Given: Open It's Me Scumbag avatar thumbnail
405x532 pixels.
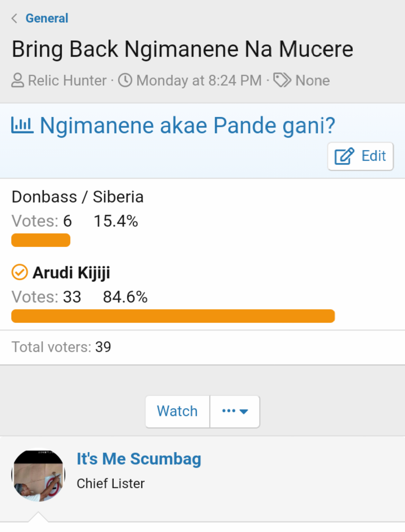Looking at the screenshot, I should point(38,475).
